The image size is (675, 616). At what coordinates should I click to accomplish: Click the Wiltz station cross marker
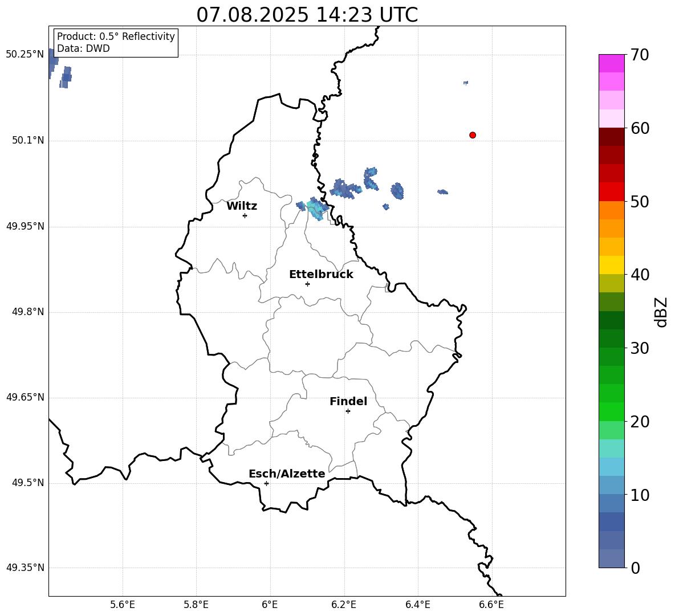point(245,215)
